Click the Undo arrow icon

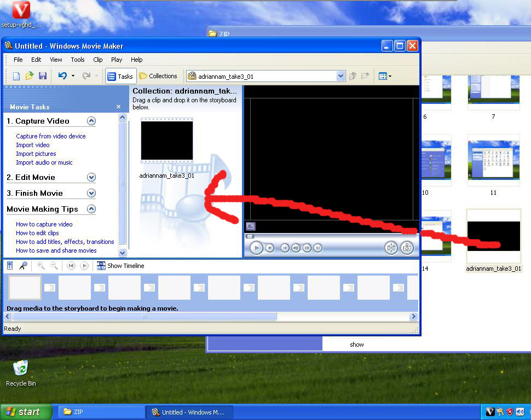coord(62,76)
